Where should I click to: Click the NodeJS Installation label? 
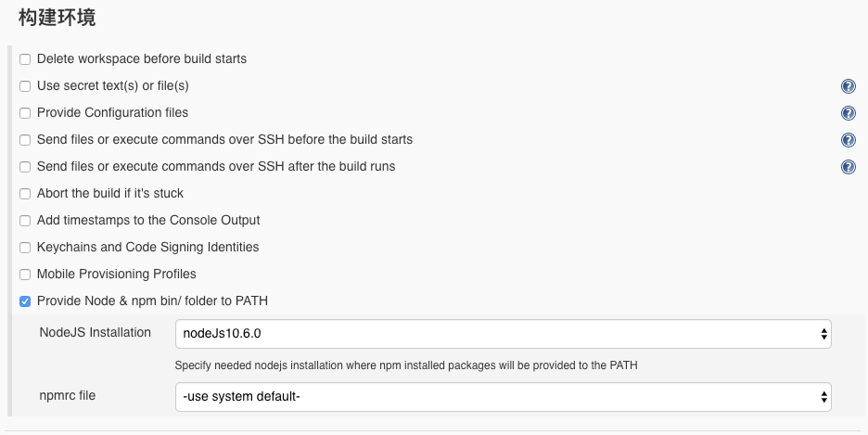click(x=95, y=332)
